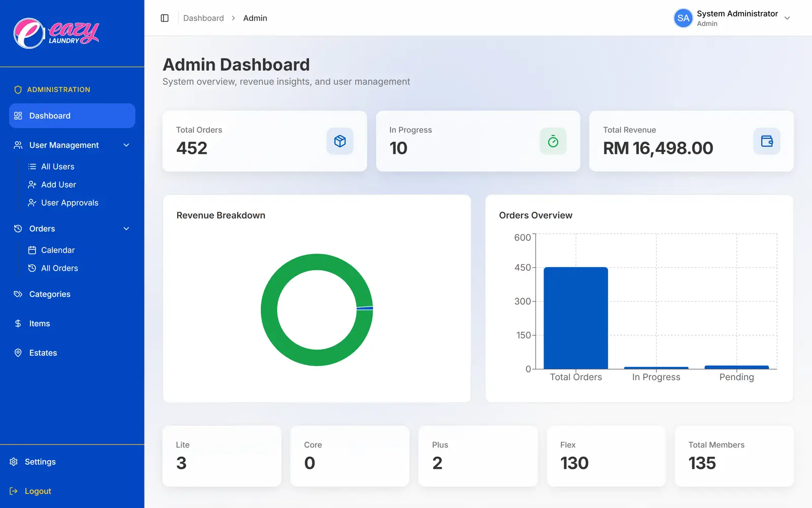Click the Logout link
This screenshot has height=508, width=812.
(38, 491)
